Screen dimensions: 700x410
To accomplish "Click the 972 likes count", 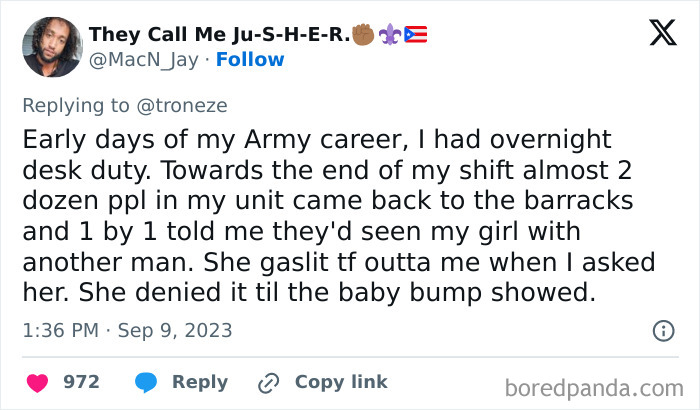I will pyautogui.click(x=81, y=382).
